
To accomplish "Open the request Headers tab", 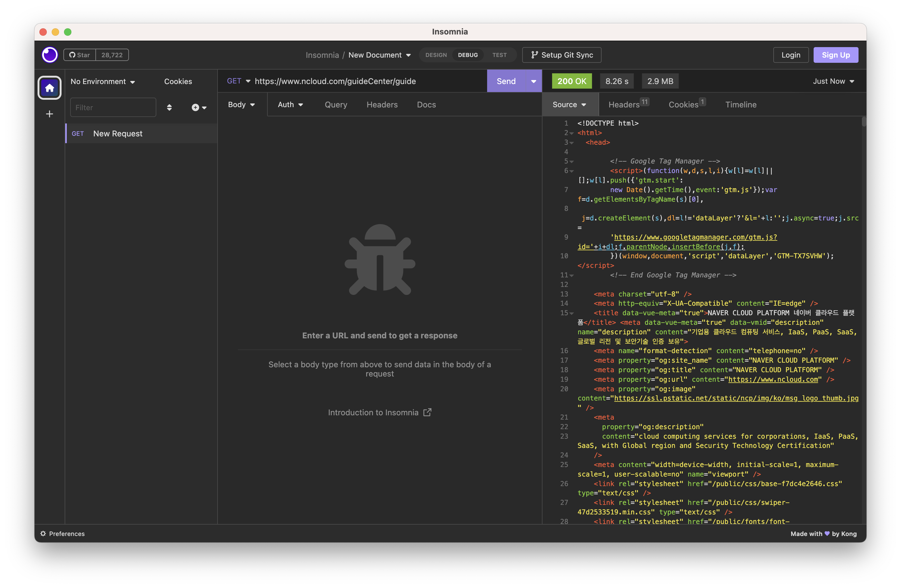I will point(382,104).
